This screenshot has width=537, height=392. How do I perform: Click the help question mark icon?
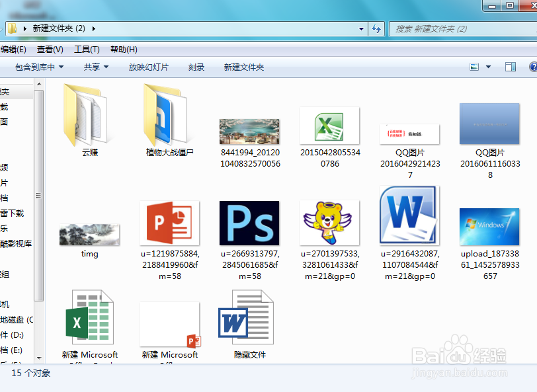pyautogui.click(x=533, y=67)
